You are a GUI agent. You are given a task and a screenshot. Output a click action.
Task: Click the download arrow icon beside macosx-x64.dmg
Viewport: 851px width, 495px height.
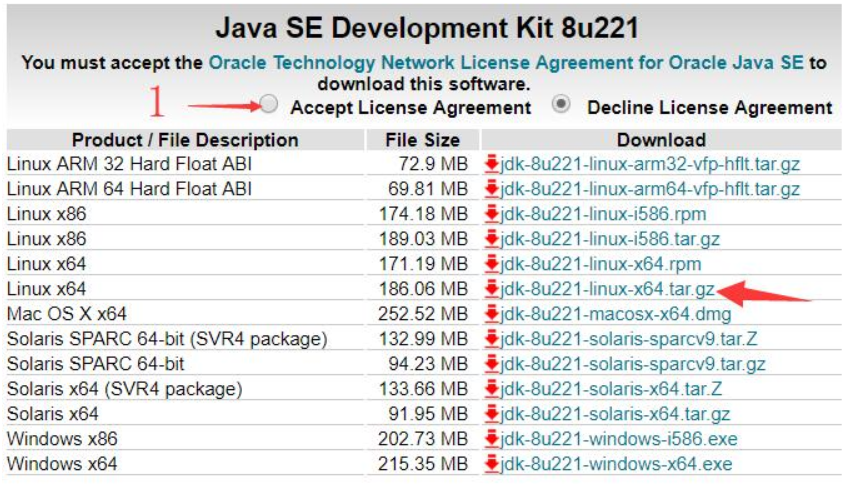492,313
